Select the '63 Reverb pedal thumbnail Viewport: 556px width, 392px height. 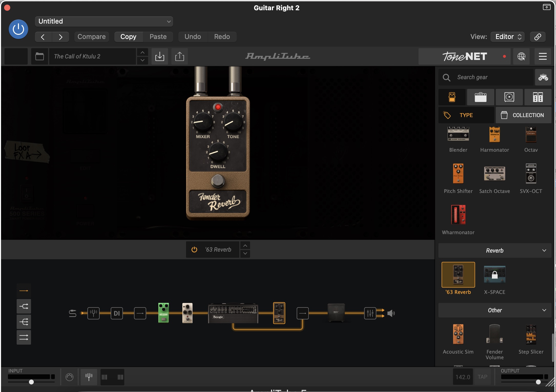point(458,275)
